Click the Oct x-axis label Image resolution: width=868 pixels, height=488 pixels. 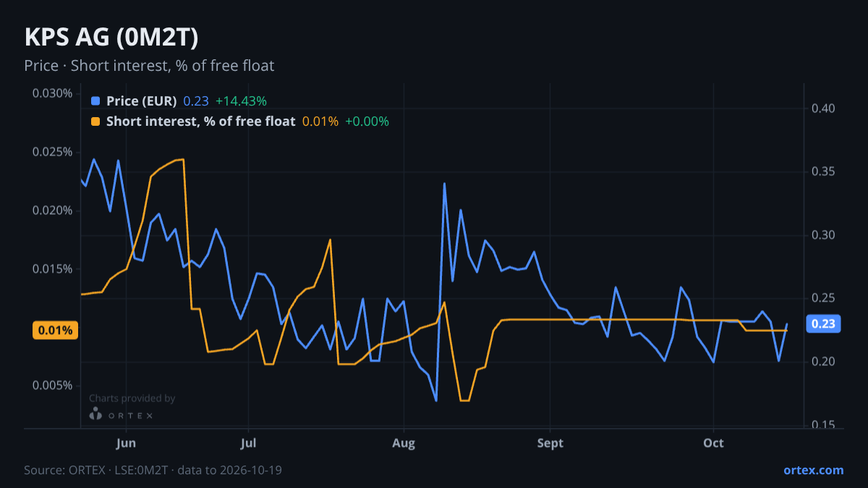(714, 442)
